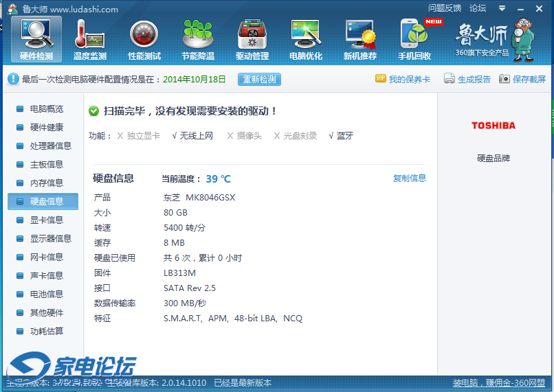
Task: Click the 300 MB/秒 transfer rate value
Action: pyautogui.click(x=185, y=303)
